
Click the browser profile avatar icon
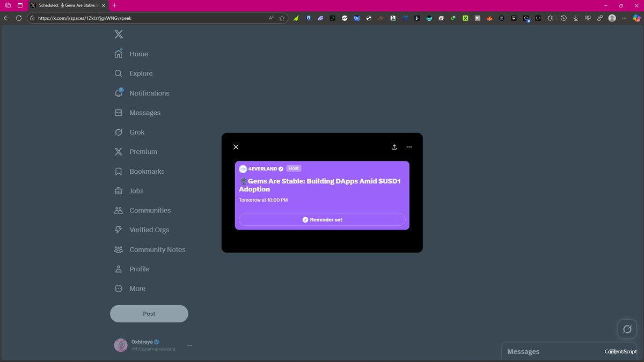tap(612, 18)
